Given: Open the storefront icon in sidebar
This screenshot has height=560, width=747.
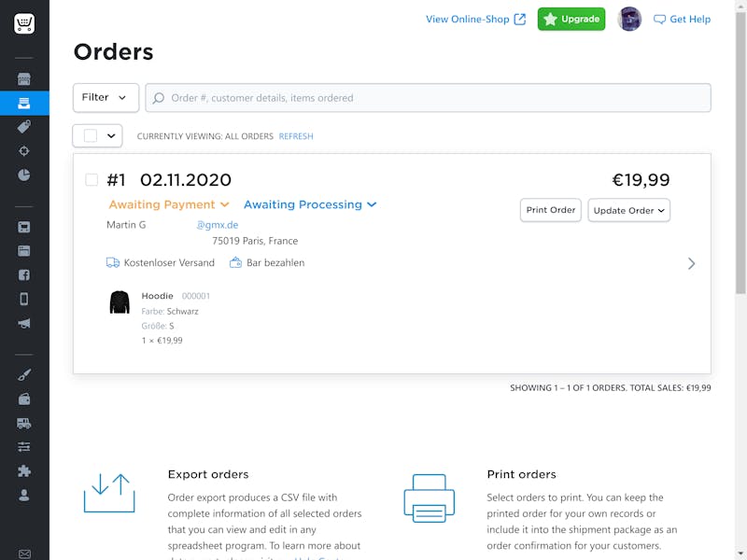Looking at the screenshot, I should pos(24,79).
